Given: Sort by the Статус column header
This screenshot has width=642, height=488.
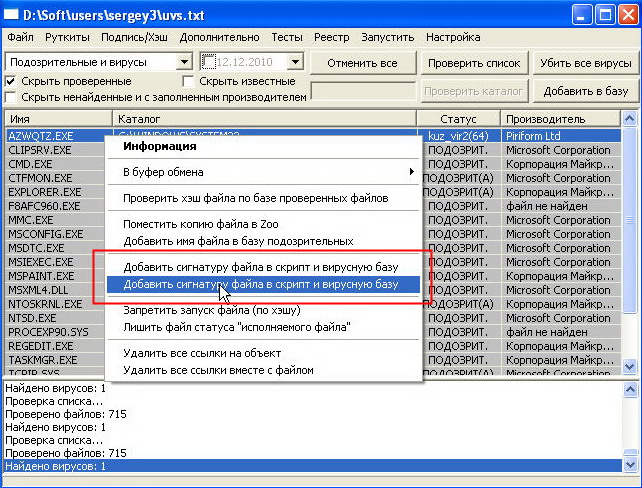Looking at the screenshot, I should tap(459, 119).
